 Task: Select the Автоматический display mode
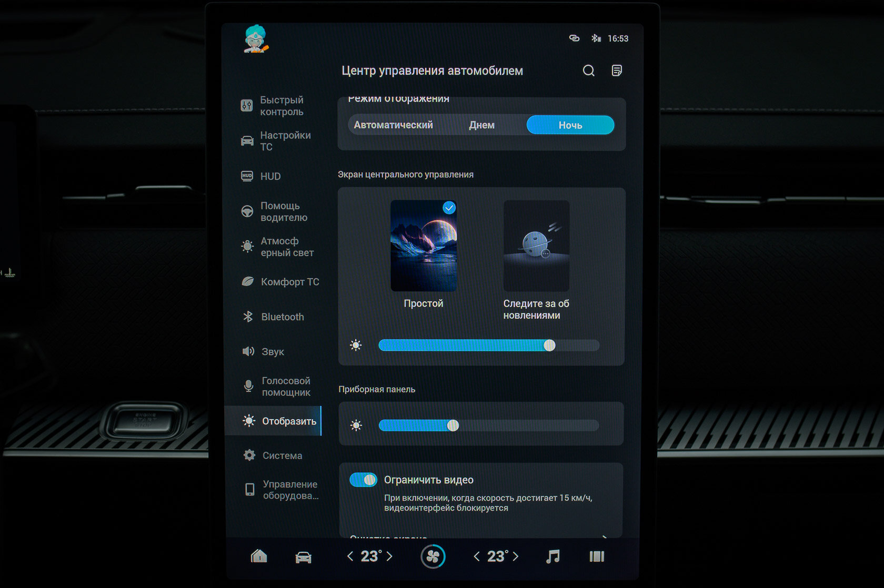[393, 125]
